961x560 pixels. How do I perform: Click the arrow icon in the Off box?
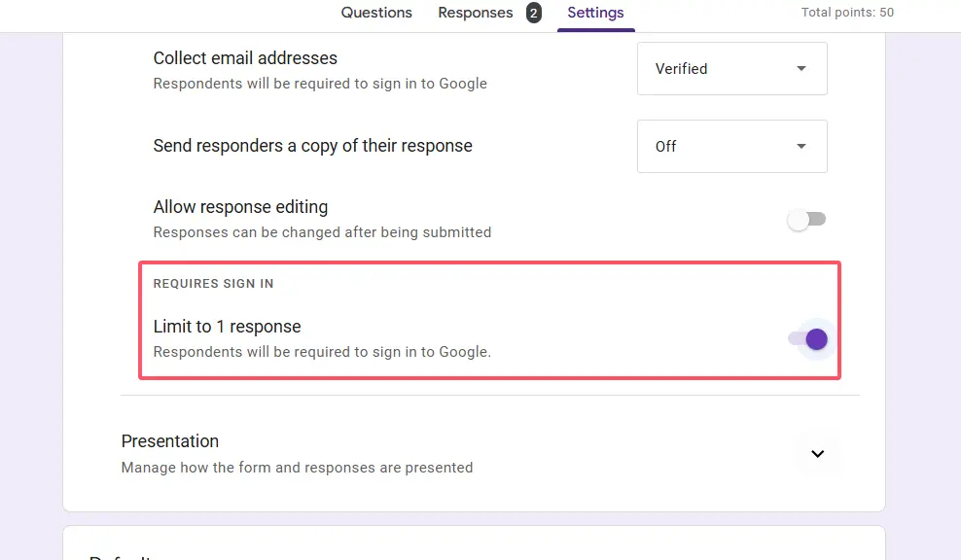point(801,146)
